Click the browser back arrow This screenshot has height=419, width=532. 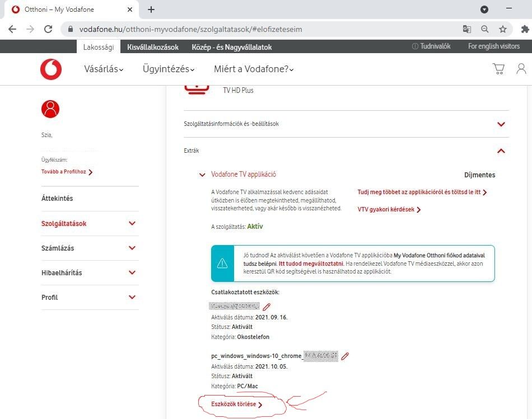[x=12, y=29]
